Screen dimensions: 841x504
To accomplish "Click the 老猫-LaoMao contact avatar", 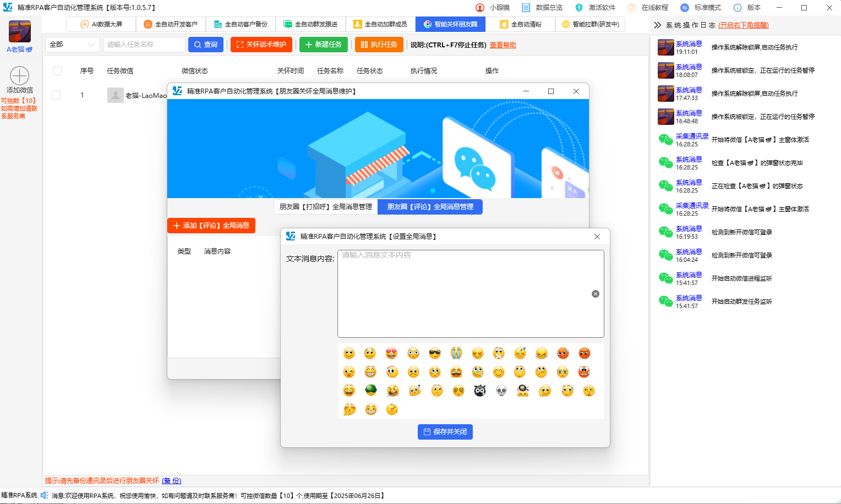I will pos(116,95).
